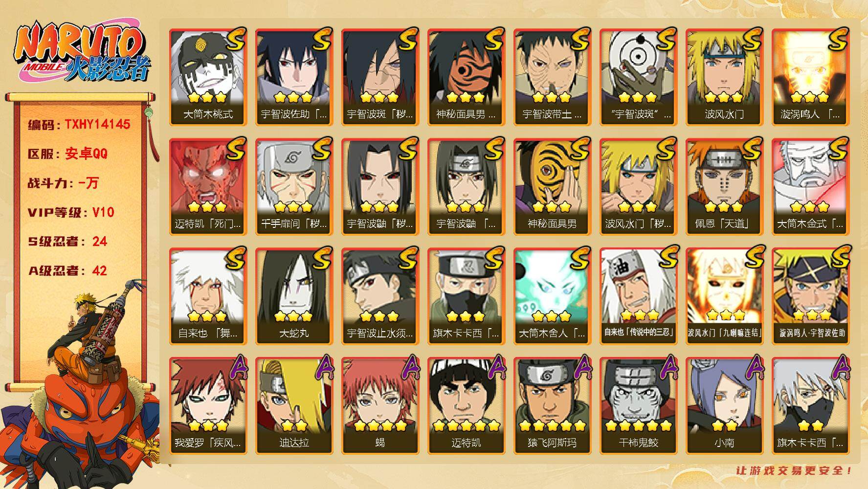Click the 大蛇丸 ninja portrait
868x489 pixels.
click(x=294, y=296)
